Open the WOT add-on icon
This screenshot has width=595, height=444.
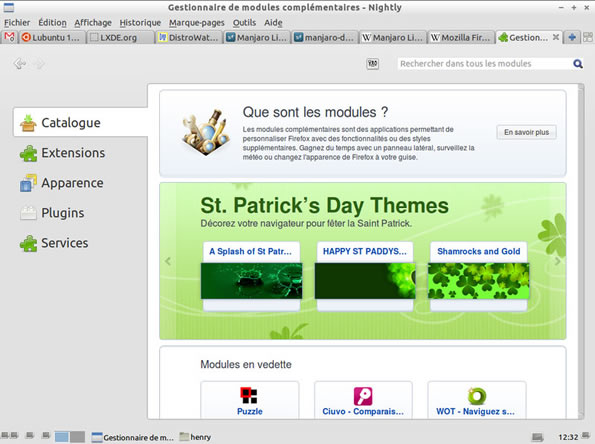[x=477, y=396]
